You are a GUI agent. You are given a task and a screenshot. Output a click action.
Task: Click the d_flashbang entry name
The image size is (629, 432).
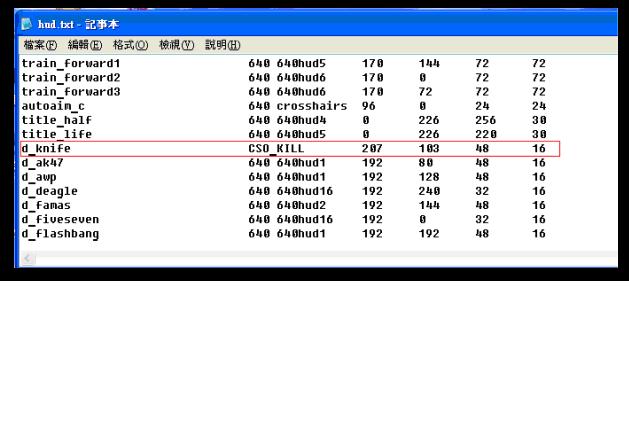tap(60, 234)
